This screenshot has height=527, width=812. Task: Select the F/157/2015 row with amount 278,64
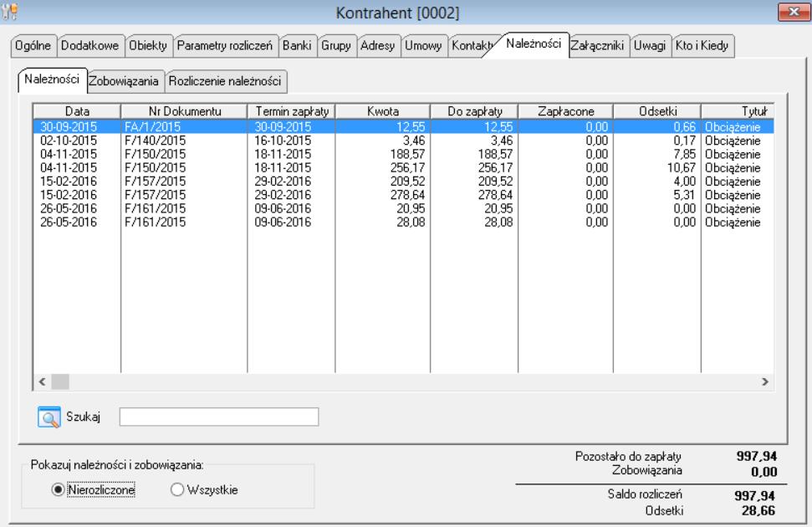403,195
